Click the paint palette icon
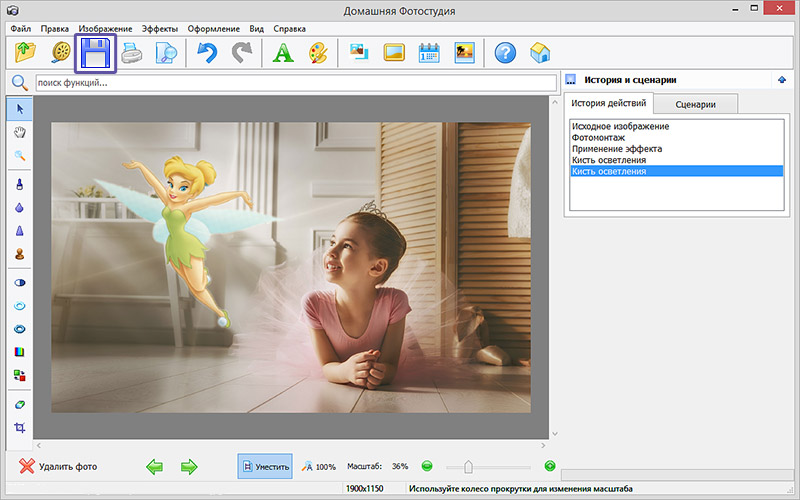 point(316,53)
